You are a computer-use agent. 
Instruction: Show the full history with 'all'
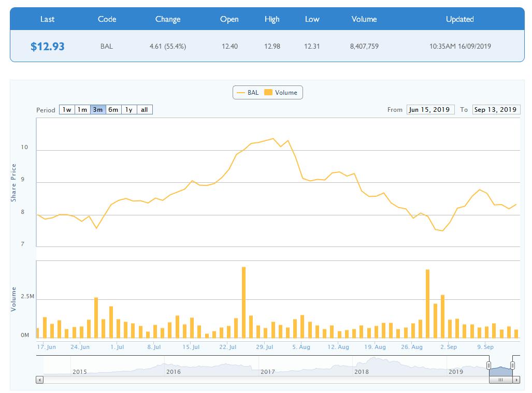click(145, 110)
